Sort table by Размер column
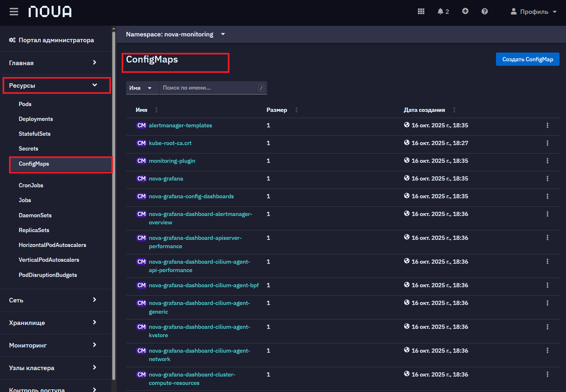566x392 pixels. click(282, 110)
